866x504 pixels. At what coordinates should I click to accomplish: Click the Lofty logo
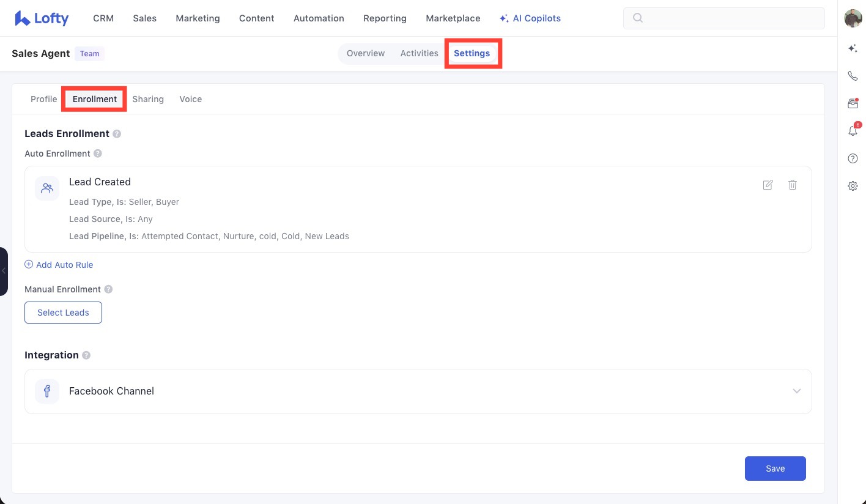coord(42,18)
